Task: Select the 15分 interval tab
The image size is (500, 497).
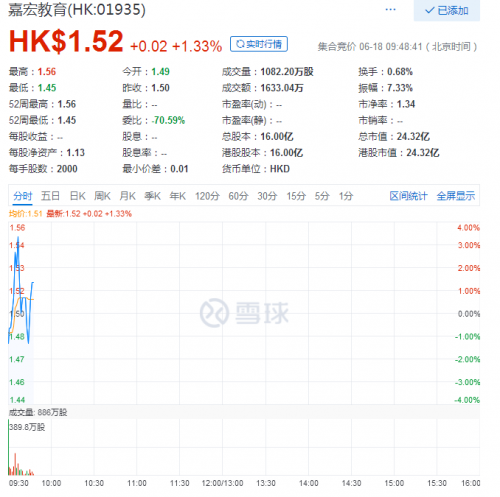Action: [x=296, y=196]
